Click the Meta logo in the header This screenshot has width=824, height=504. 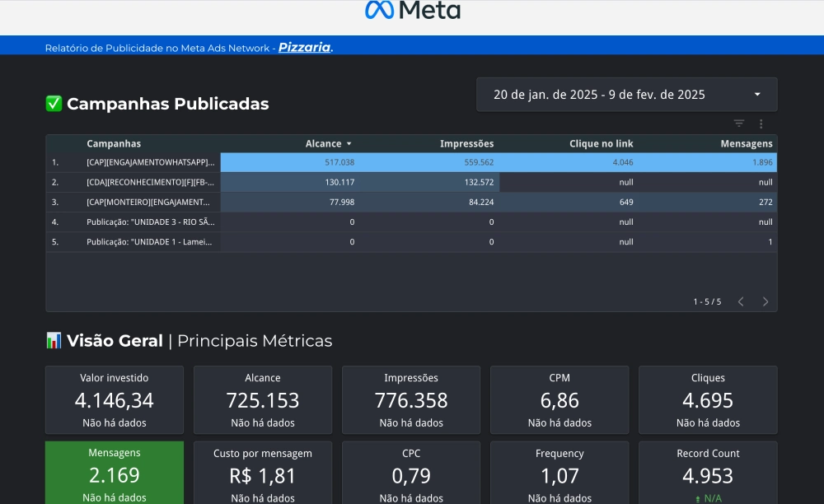click(x=413, y=11)
